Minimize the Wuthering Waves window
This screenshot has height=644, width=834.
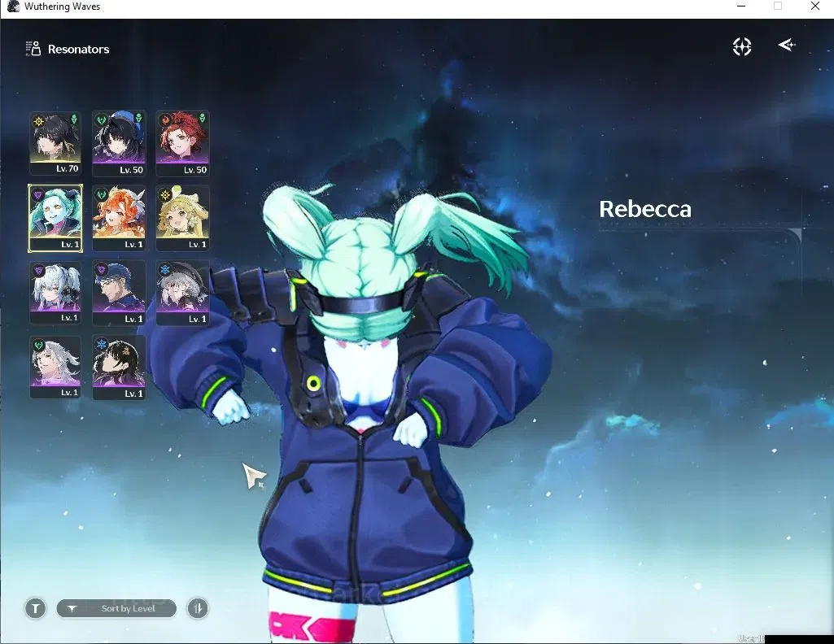pos(741,7)
